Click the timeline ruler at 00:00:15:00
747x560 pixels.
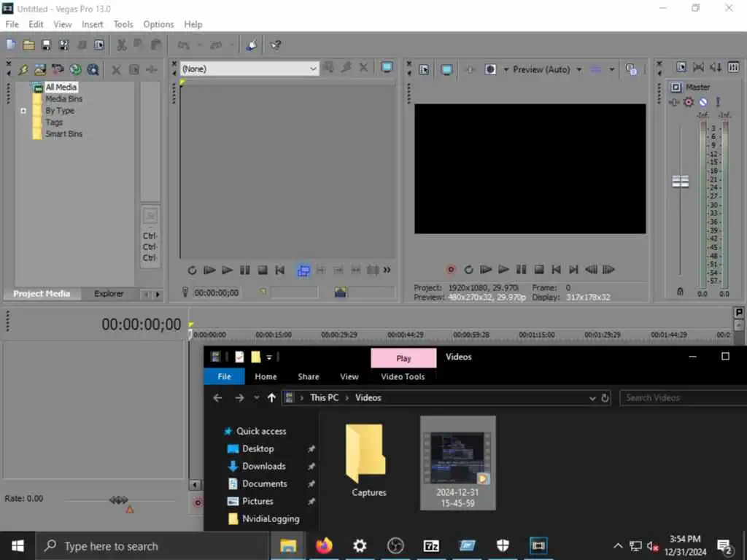(274, 335)
